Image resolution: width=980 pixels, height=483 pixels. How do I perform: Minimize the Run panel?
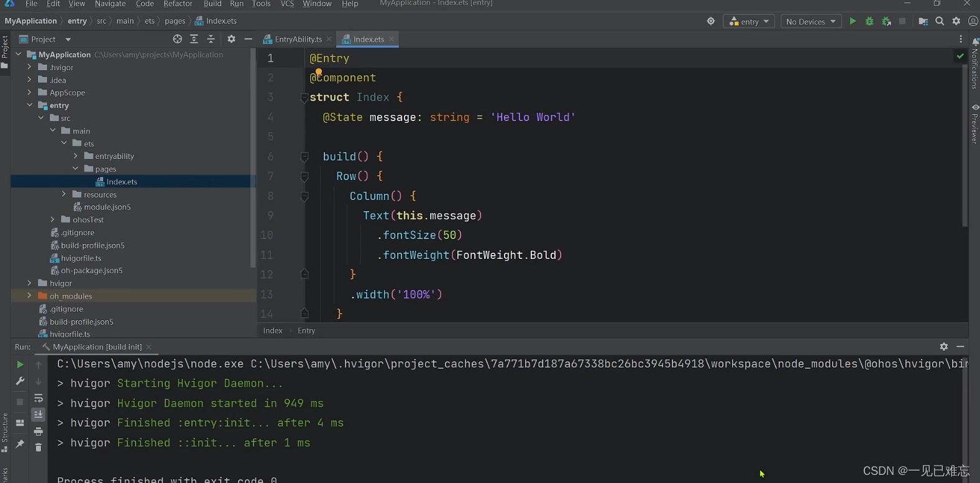[x=960, y=346]
